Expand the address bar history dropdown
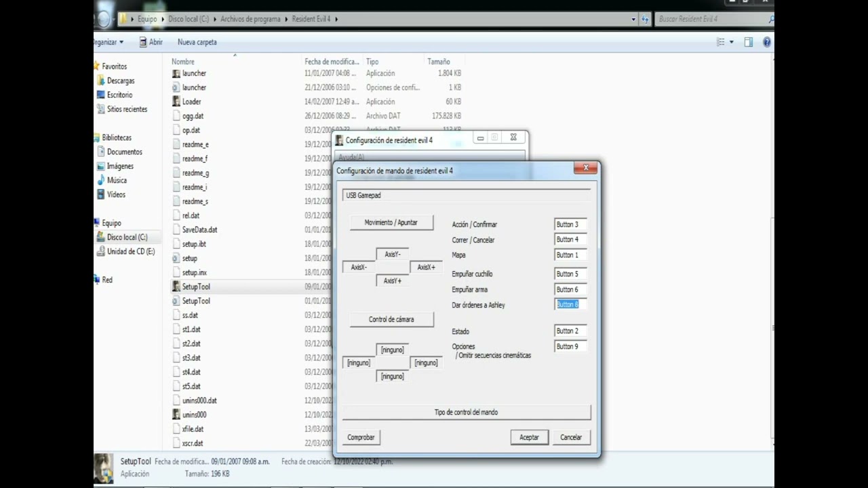The width and height of the screenshot is (868, 488). tap(634, 19)
